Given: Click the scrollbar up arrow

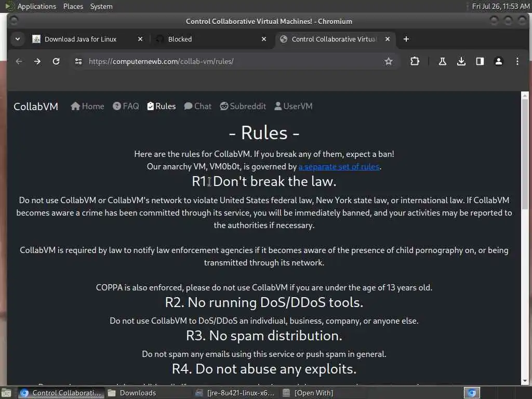Looking at the screenshot, I should pos(525,95).
